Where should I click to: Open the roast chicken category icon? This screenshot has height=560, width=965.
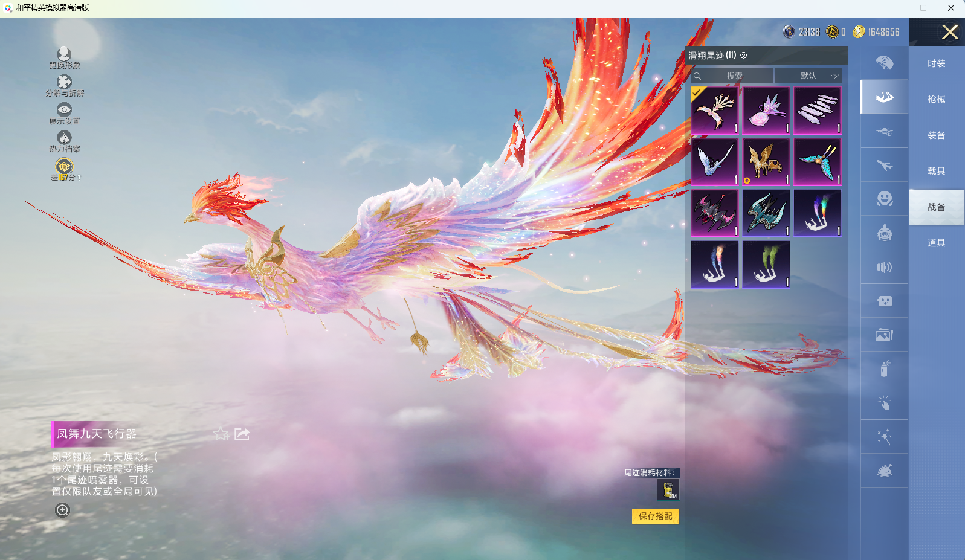(885, 471)
